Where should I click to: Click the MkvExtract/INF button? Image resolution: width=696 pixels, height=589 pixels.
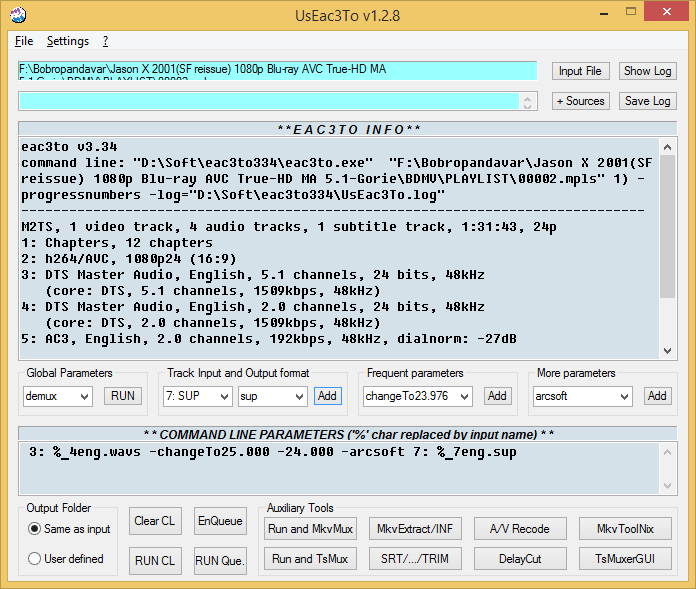[415, 529]
